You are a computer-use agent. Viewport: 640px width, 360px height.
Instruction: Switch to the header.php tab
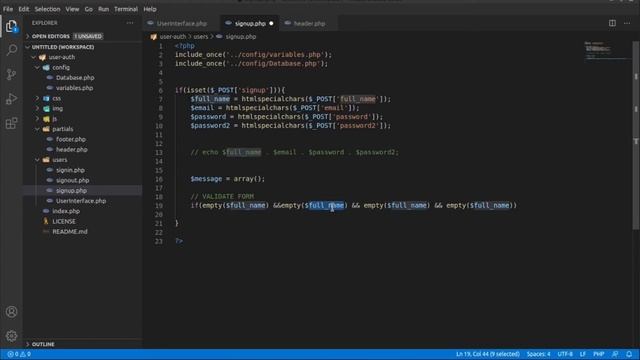coord(309,24)
